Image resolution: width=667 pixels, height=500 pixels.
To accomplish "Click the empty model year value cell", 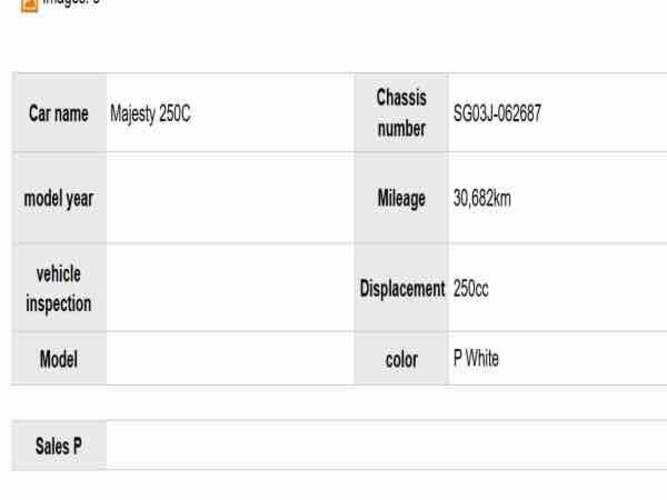I will (x=230, y=199).
